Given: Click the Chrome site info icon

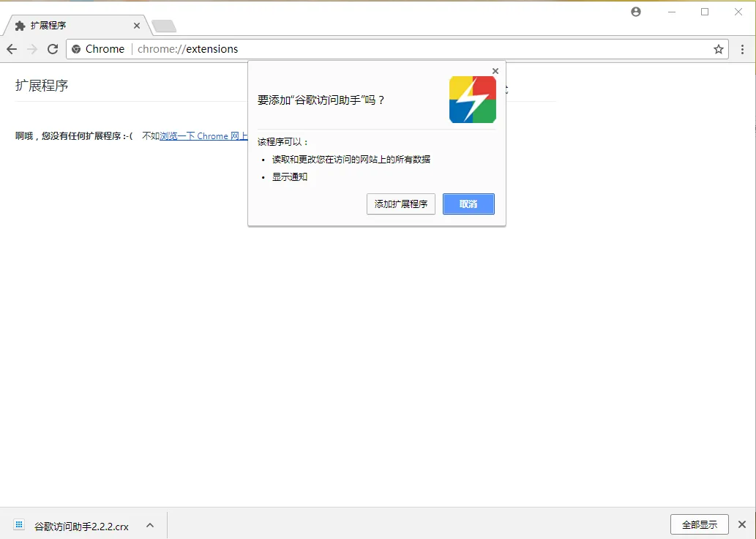Looking at the screenshot, I should pos(76,49).
